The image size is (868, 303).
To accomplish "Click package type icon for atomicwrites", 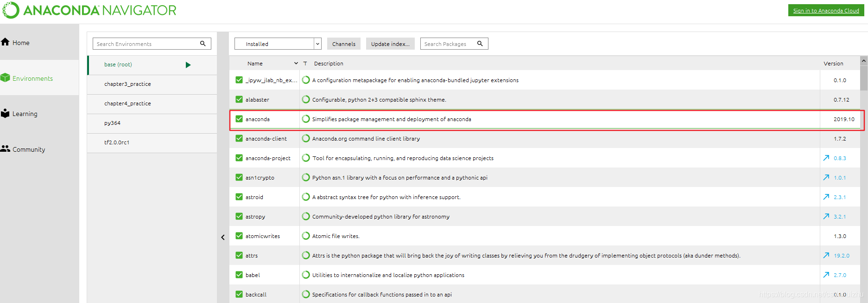I will (306, 236).
